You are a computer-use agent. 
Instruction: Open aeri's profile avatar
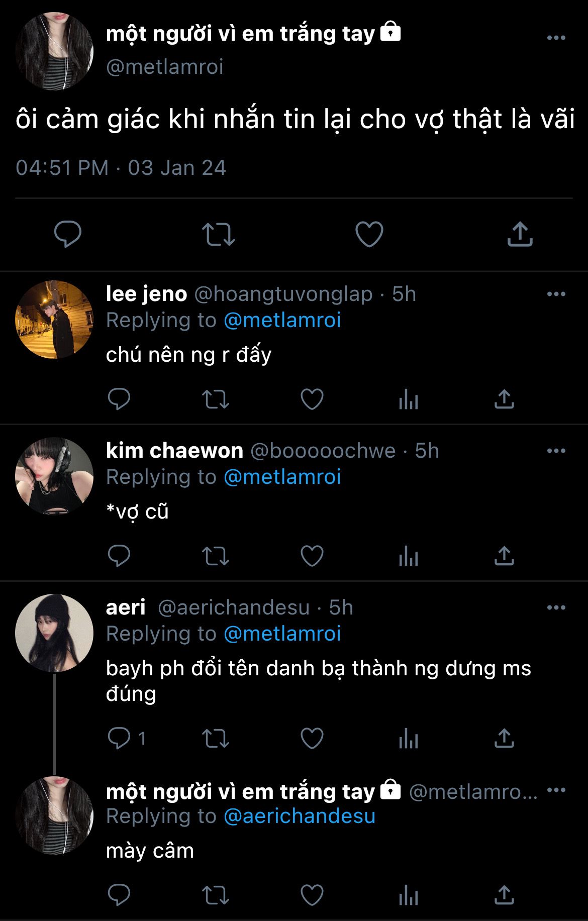pos(54,633)
